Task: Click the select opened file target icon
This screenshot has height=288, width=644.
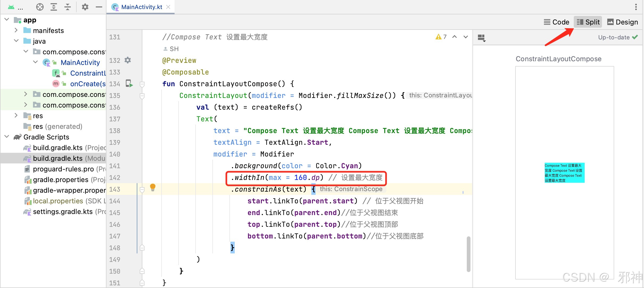Action: [x=40, y=7]
